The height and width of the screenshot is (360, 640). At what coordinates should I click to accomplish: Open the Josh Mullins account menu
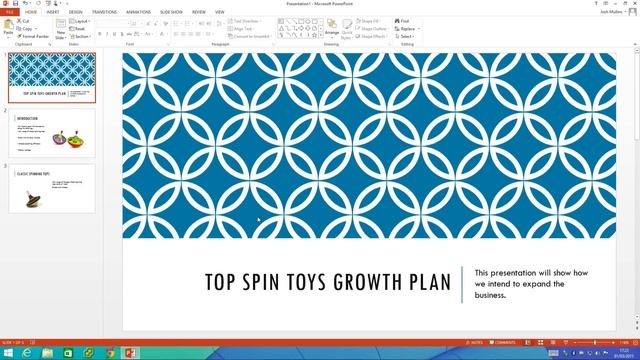pyautogui.click(x=613, y=12)
